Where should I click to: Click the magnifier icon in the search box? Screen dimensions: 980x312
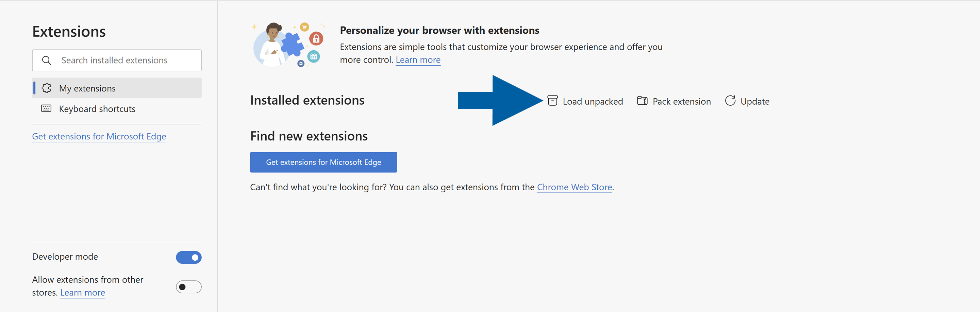(x=47, y=60)
